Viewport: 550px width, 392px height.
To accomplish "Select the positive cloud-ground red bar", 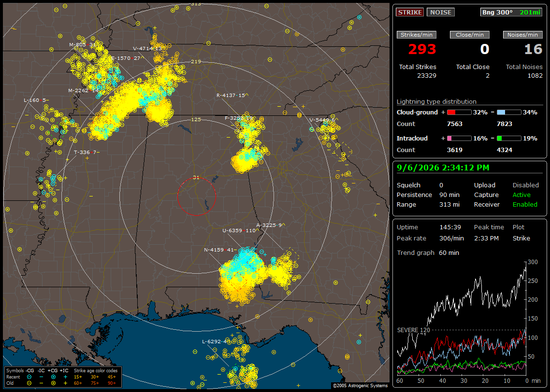I will (x=459, y=112).
